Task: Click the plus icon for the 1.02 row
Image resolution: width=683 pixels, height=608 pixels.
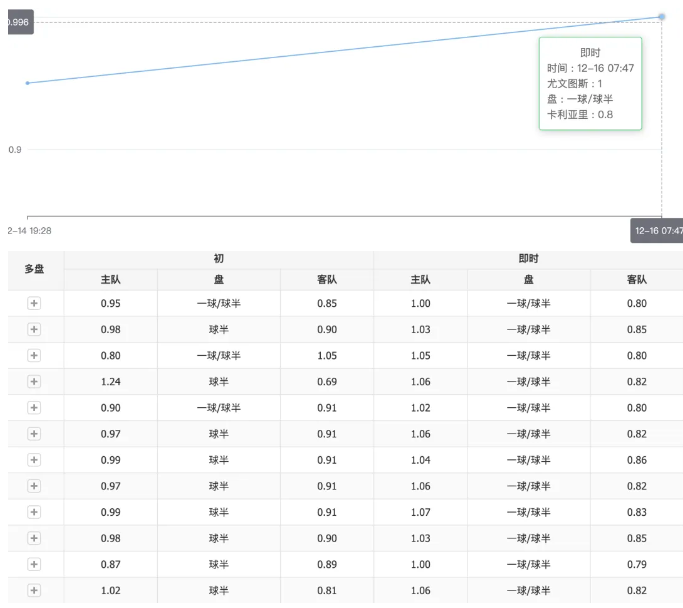Action: [34, 590]
